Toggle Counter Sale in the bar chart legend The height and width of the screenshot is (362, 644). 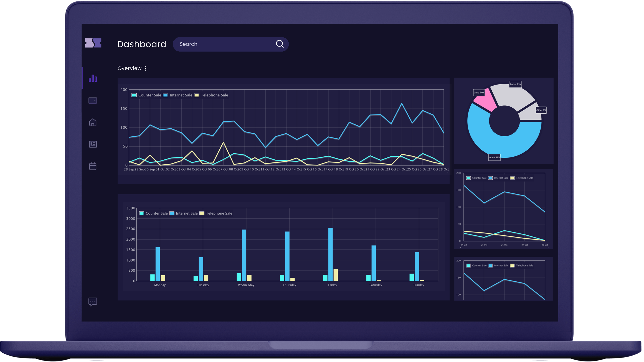[x=154, y=213]
